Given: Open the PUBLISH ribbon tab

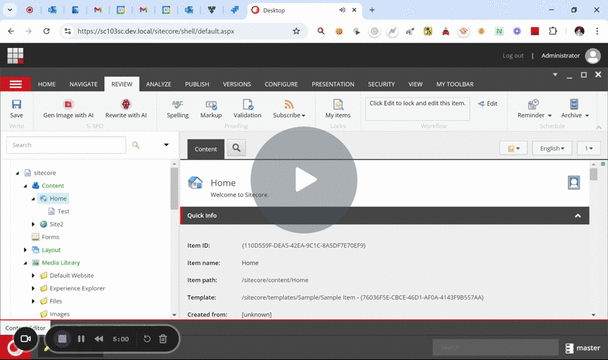Looking at the screenshot, I should (x=197, y=84).
